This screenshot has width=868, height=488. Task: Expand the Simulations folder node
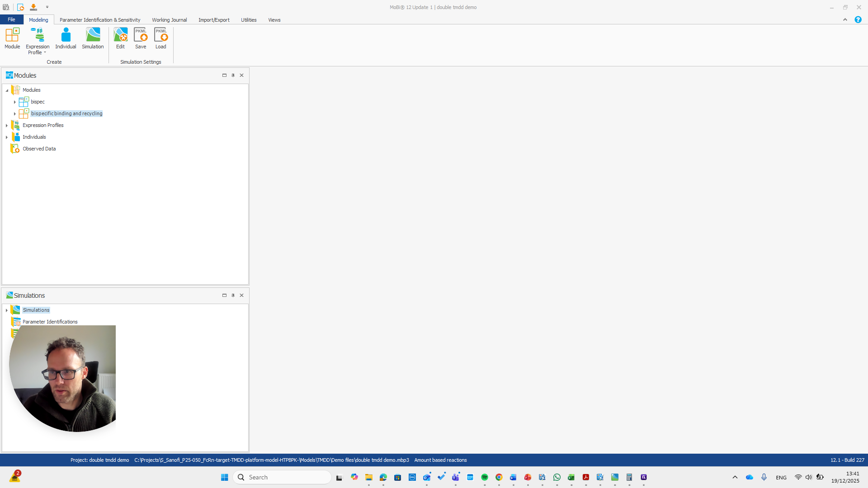tap(7, 310)
